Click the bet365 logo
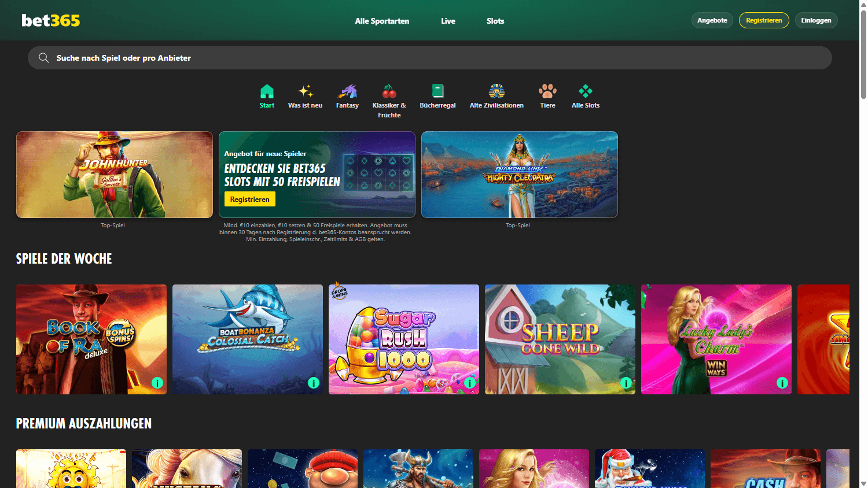This screenshot has height=488, width=868. [x=51, y=20]
